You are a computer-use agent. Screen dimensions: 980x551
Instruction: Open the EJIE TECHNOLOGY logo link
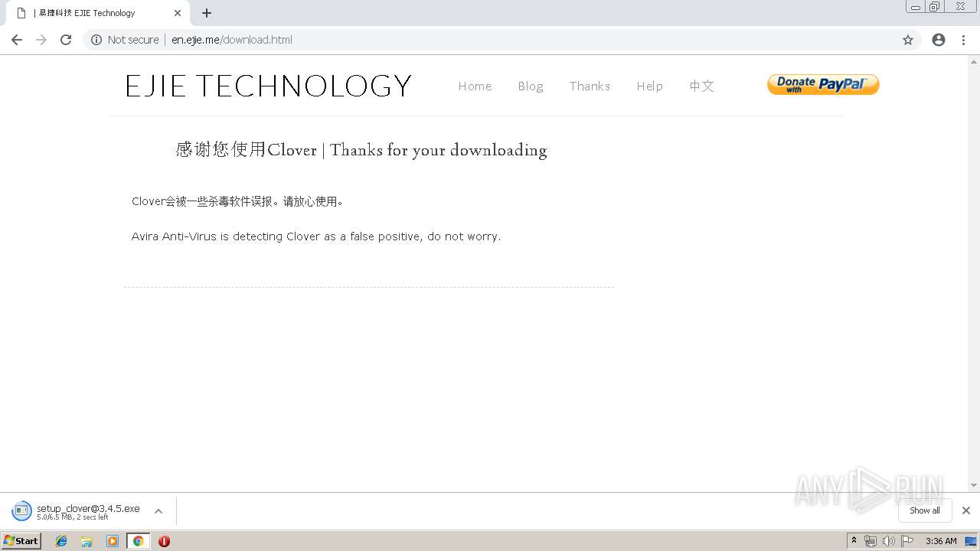coord(269,86)
